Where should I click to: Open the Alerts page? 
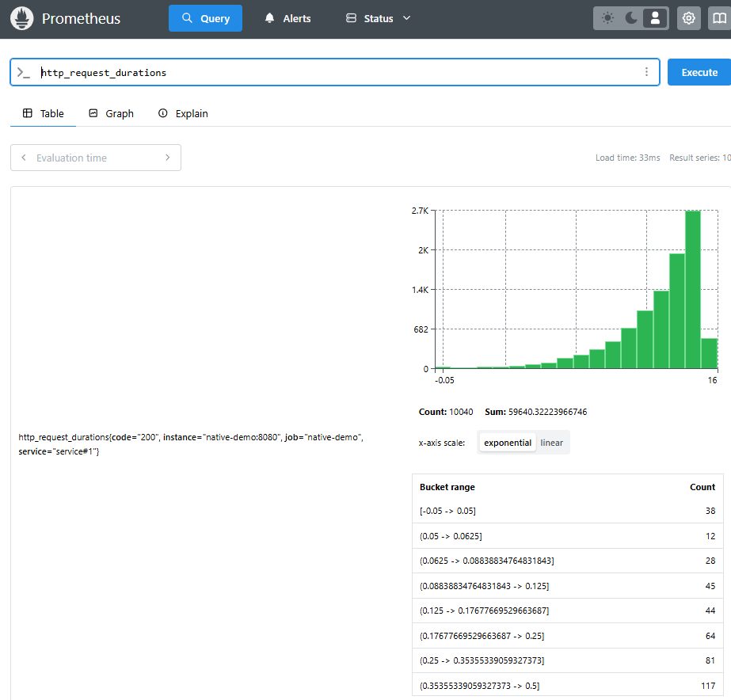287,18
